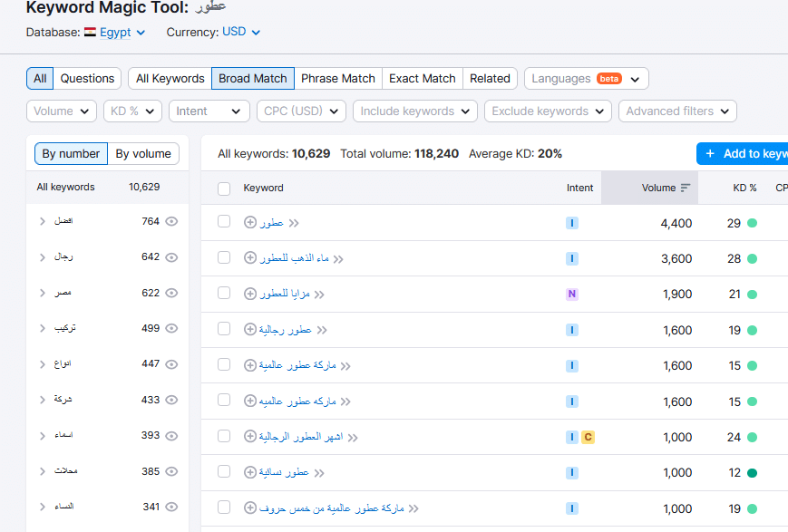Check the box for the 4,400 volume row

coord(224,221)
